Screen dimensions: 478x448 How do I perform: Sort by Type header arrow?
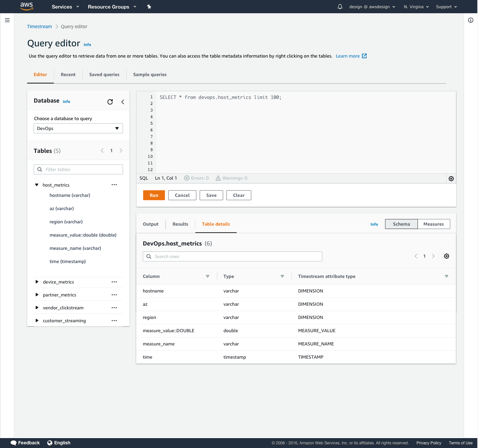point(282,276)
